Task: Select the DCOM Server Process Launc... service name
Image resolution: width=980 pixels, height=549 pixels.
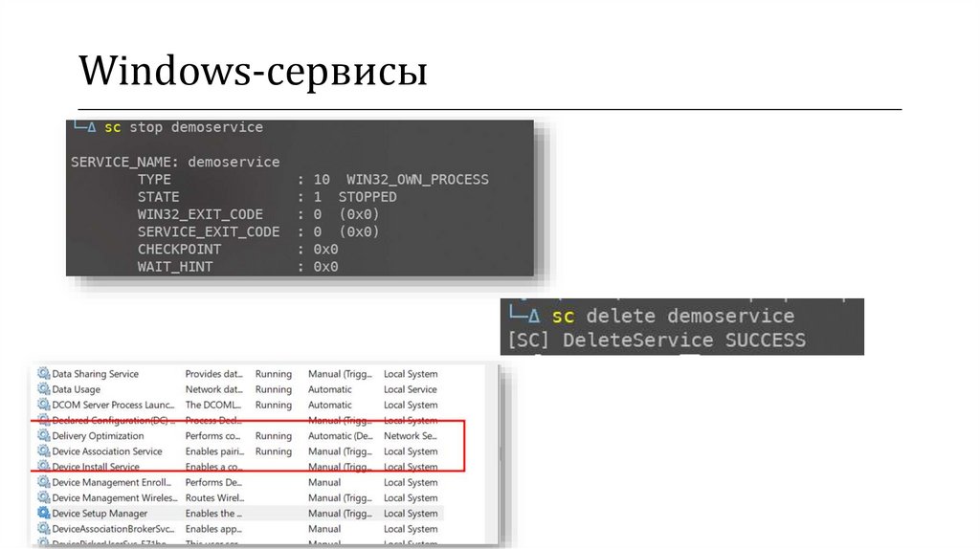Action: pyautogui.click(x=113, y=405)
